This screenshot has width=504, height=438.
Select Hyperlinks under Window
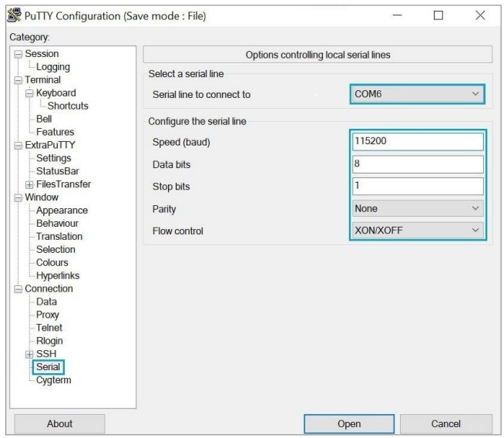point(58,275)
